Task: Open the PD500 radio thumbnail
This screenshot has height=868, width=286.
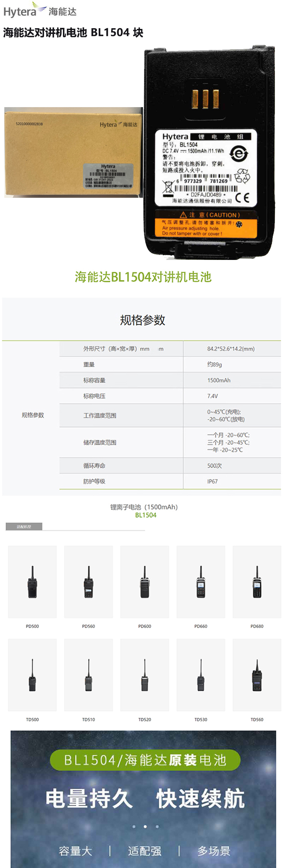Action: point(32,582)
